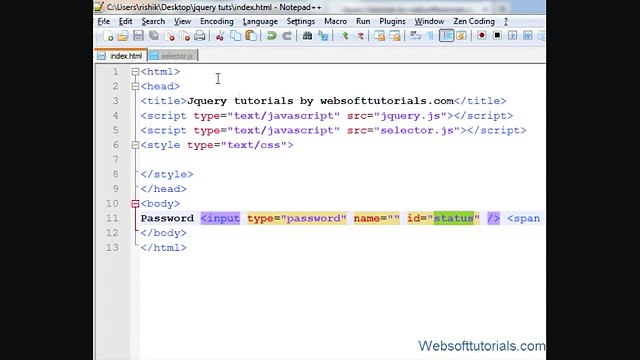Click Run macro multiple times icon
This screenshot has width=640, height=360.
(x=528, y=36)
